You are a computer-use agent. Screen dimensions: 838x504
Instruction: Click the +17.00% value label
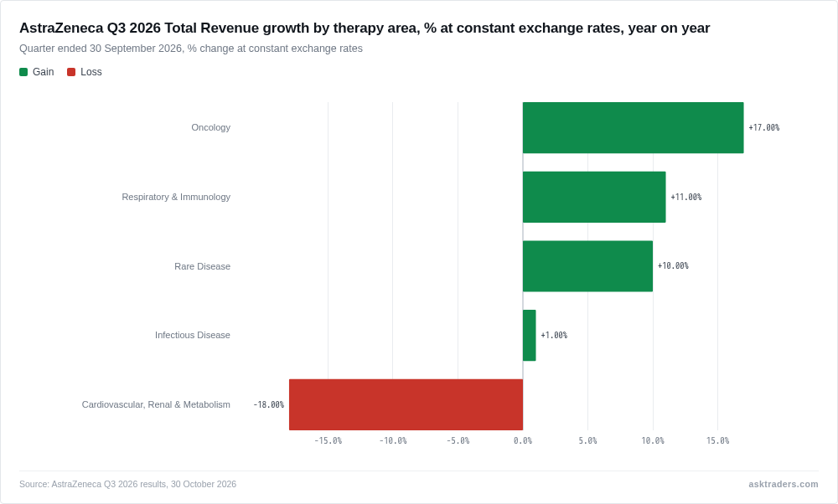763,127
